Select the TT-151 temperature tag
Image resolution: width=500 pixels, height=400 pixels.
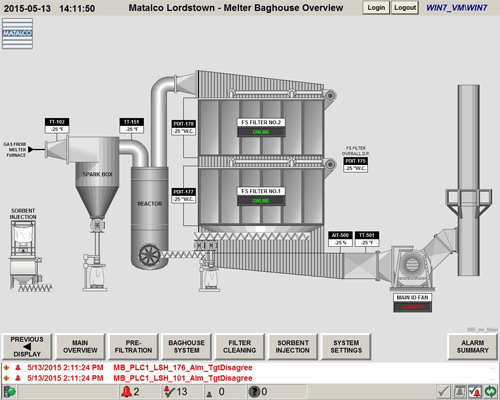132,126
